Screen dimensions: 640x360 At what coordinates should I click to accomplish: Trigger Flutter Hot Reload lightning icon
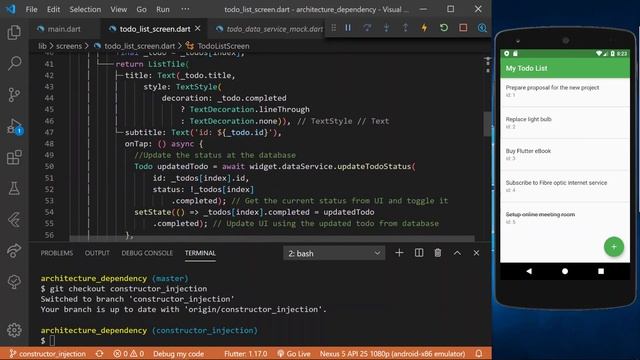(424, 28)
